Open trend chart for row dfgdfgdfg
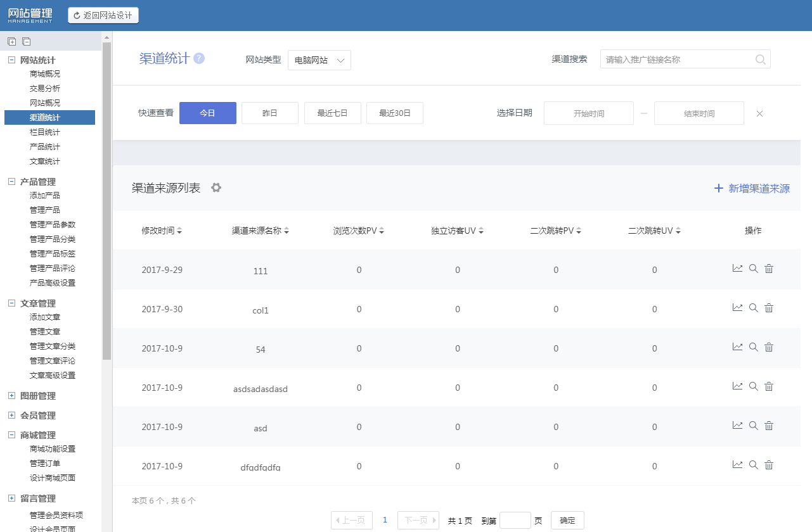This screenshot has width=812, height=532. click(737, 465)
